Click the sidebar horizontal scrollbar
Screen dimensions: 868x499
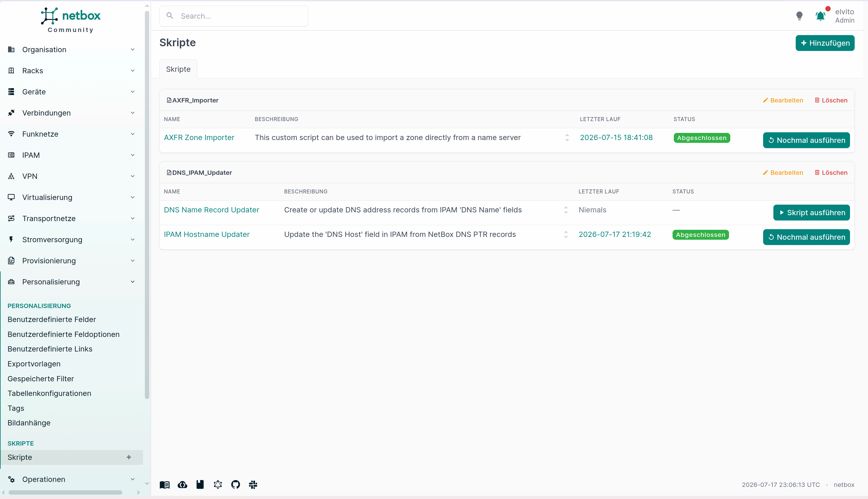[x=65, y=492]
